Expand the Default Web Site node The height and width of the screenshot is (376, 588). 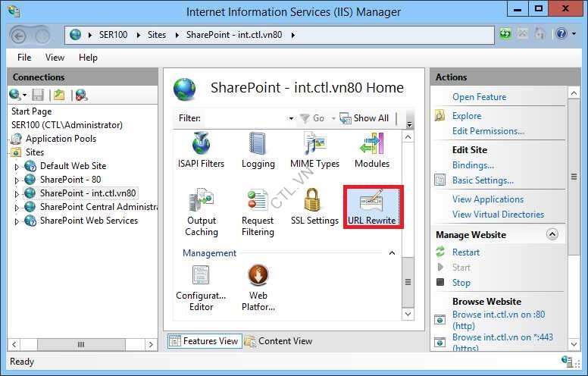pos(17,167)
